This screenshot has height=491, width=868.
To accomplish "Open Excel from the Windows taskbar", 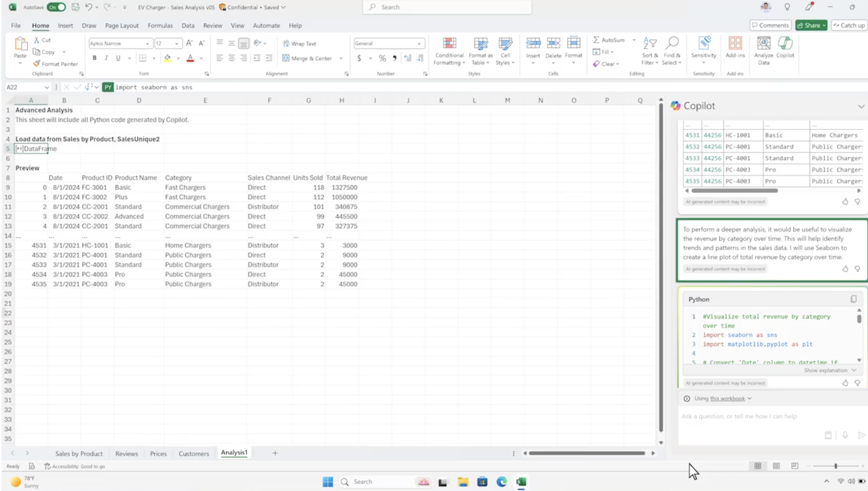I will (521, 482).
